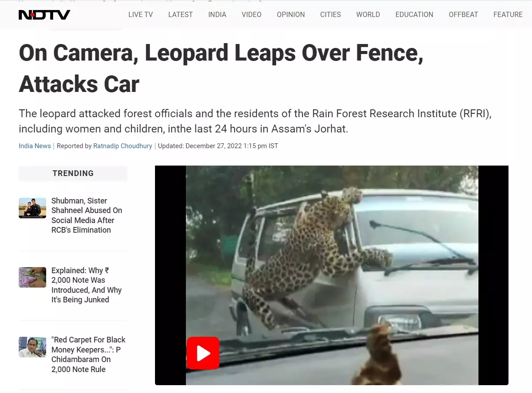This screenshot has width=532, height=393.
Task: Play the leopard attack video
Action: coord(203,353)
